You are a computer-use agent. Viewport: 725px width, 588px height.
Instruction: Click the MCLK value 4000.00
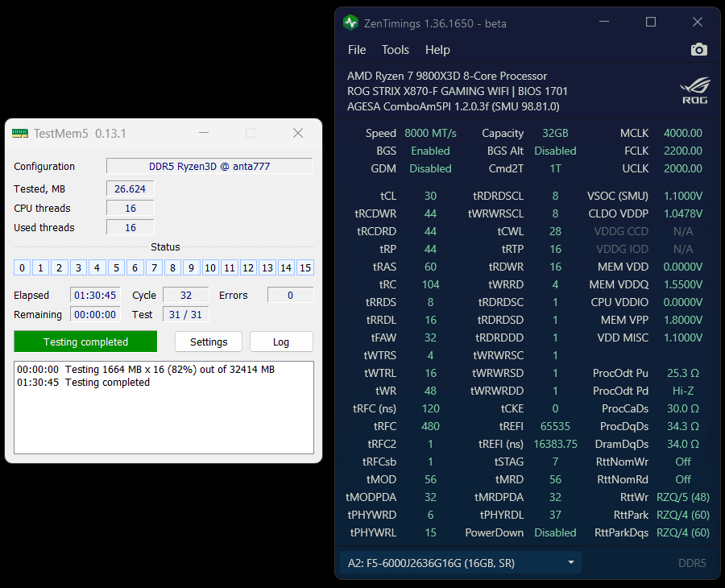tap(683, 133)
